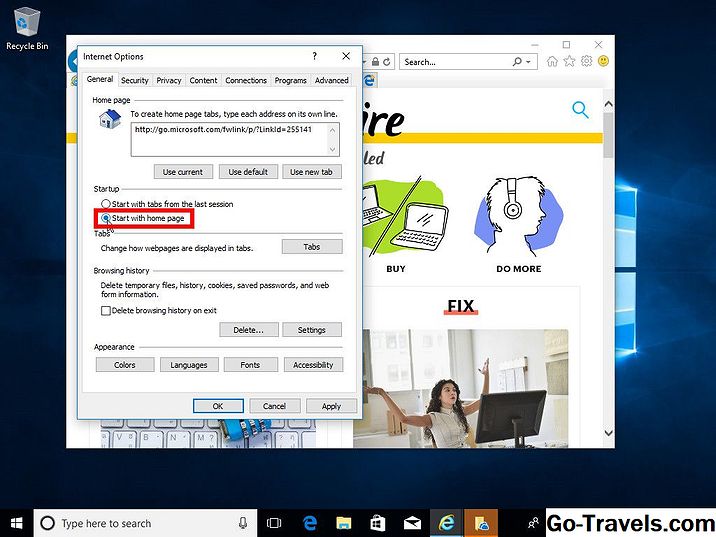
Task: Click the lock security icon in address bar
Action: click(375, 62)
